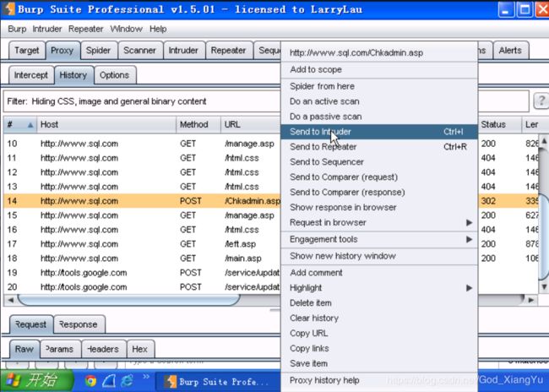
Task: Switch to the Alerts tab
Action: pos(510,51)
